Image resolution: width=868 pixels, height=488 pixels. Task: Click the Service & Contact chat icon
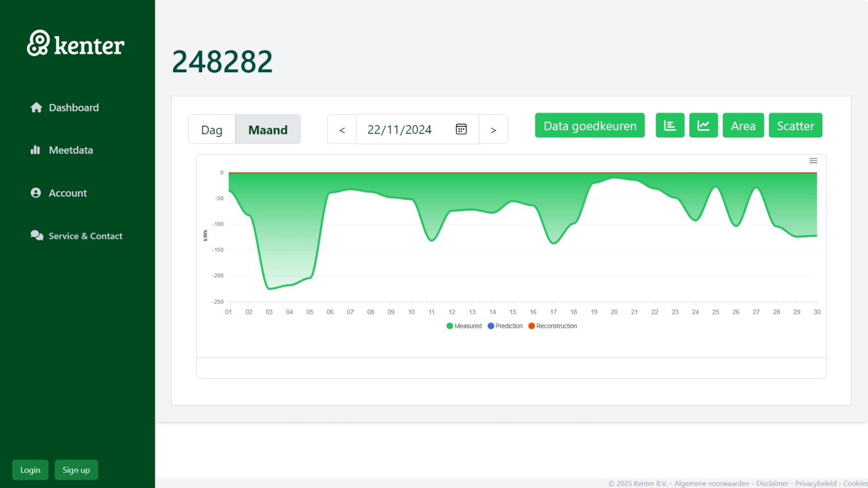(36, 236)
